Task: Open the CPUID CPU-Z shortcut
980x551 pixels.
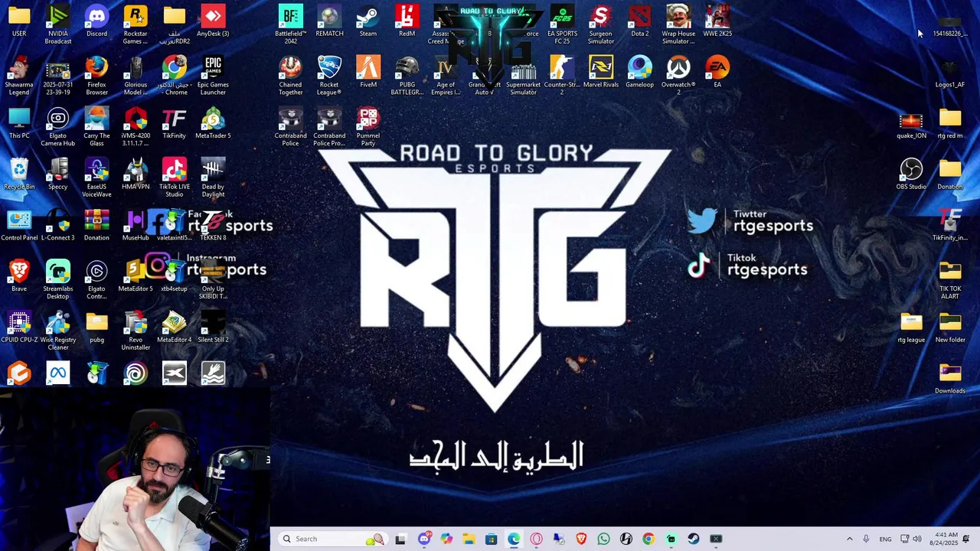Action: (x=19, y=327)
